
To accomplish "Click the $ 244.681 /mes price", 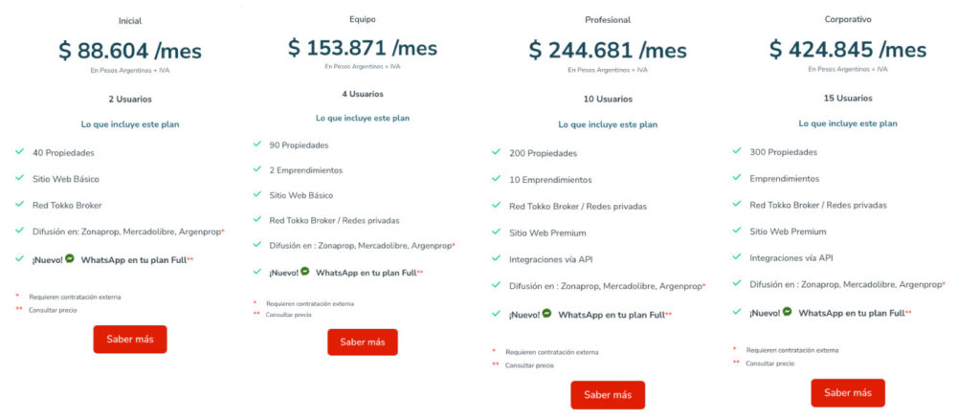I will (608, 49).
